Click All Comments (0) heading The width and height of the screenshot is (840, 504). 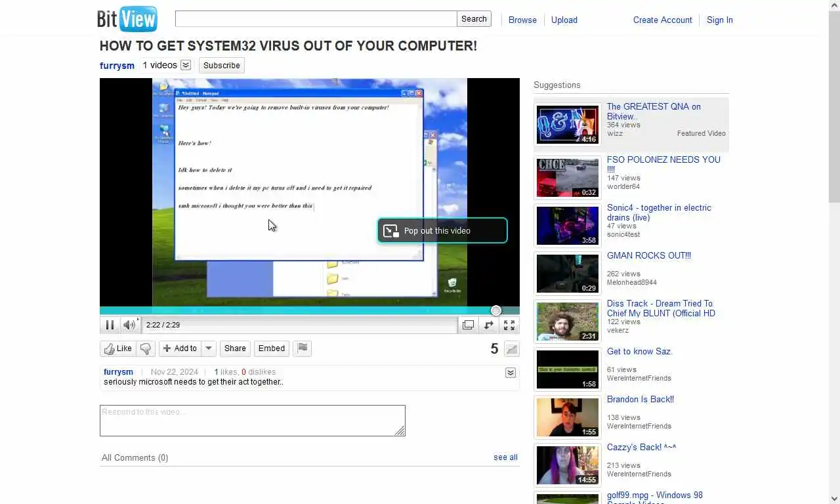click(135, 457)
